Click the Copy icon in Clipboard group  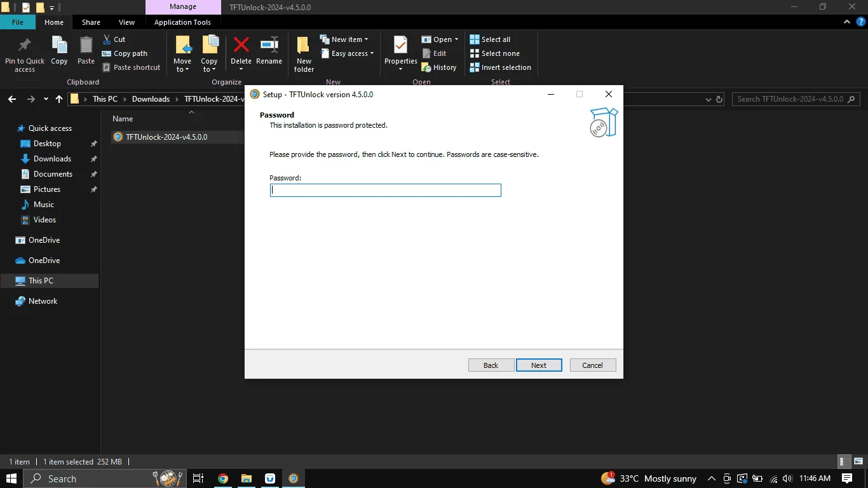pos(59,45)
